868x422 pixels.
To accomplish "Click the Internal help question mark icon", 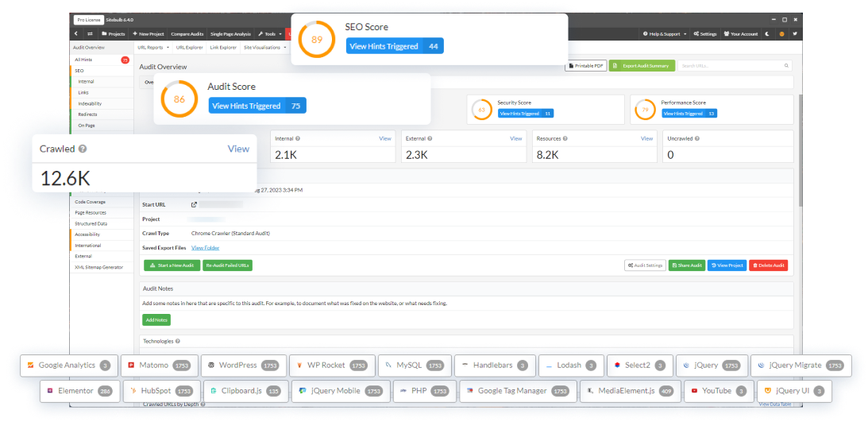I will tap(298, 138).
